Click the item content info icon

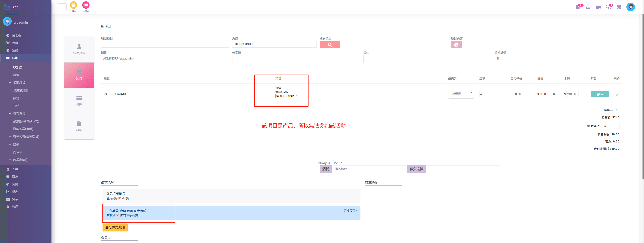click(456, 45)
